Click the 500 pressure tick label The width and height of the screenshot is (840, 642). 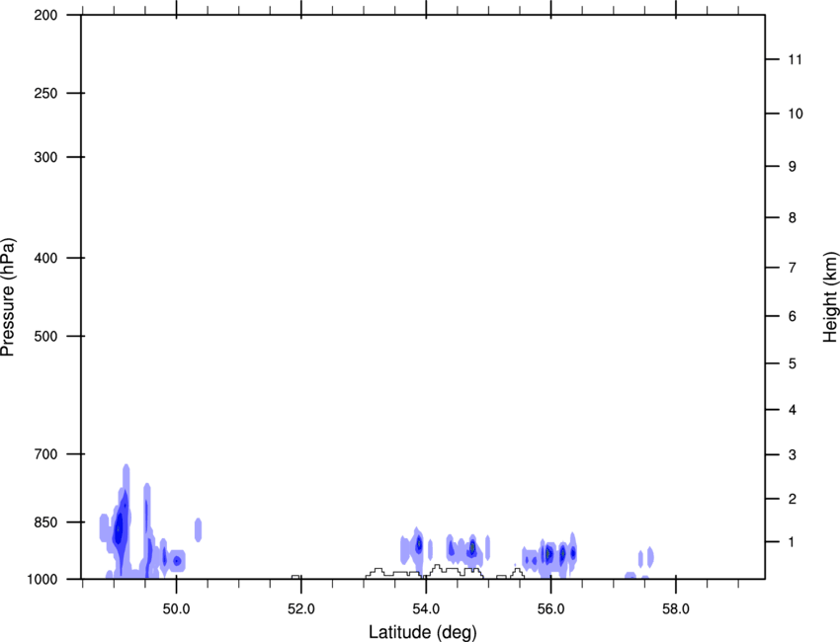(45, 336)
